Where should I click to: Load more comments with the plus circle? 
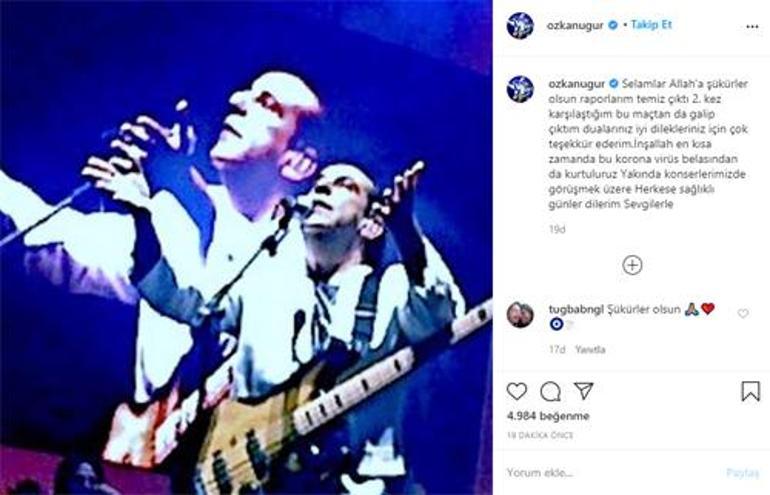(x=632, y=265)
